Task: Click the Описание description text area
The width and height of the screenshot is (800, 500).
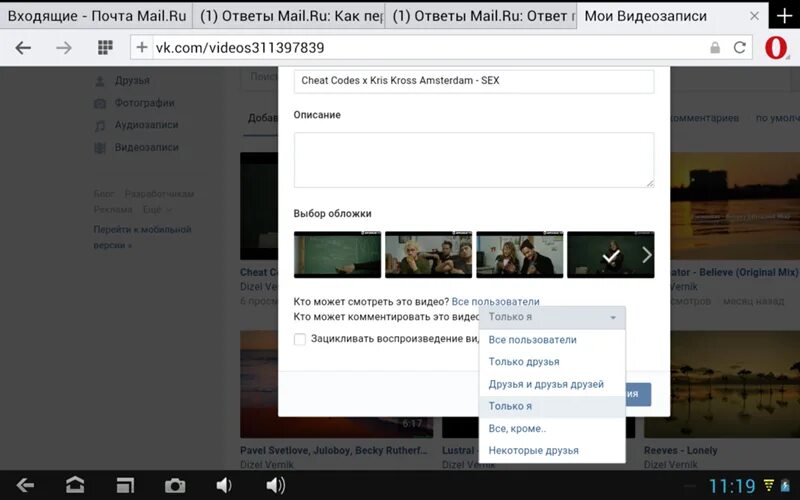Action: (473, 160)
